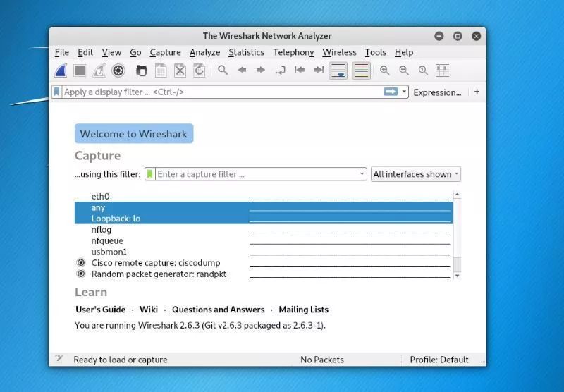Add a display filter button plus

coord(477,92)
